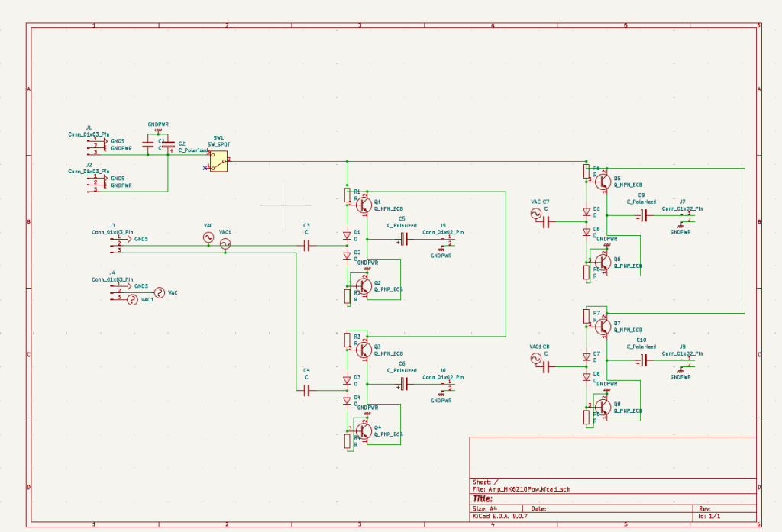Select capacitor C3 symbol

pyautogui.click(x=307, y=246)
